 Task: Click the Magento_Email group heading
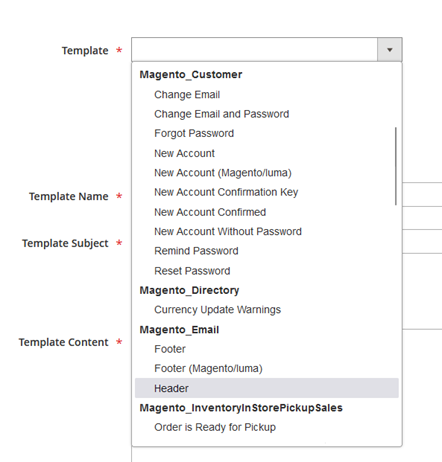click(179, 330)
